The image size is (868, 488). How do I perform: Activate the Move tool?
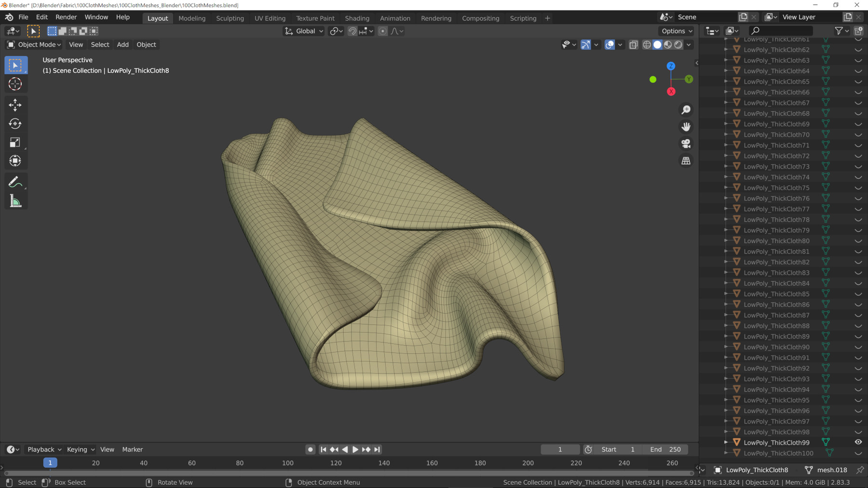pyautogui.click(x=15, y=105)
